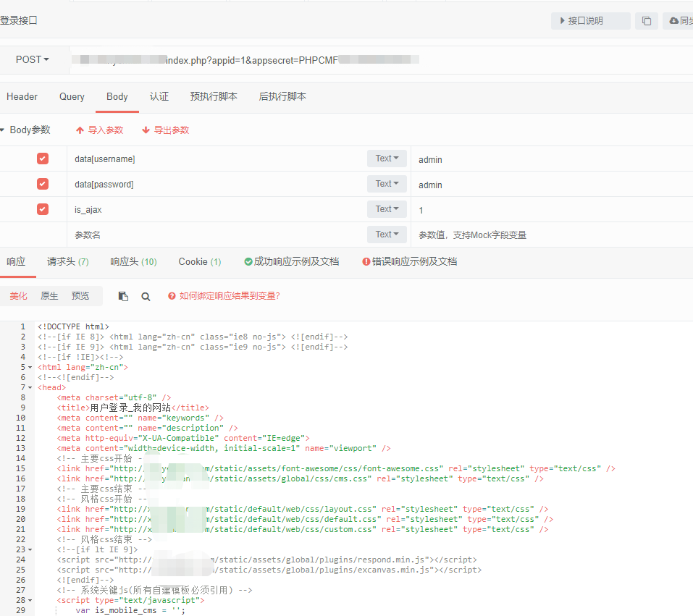Viewport: 693px width, 616px height.
Task: Click the request URL input field
Action: click(x=380, y=60)
